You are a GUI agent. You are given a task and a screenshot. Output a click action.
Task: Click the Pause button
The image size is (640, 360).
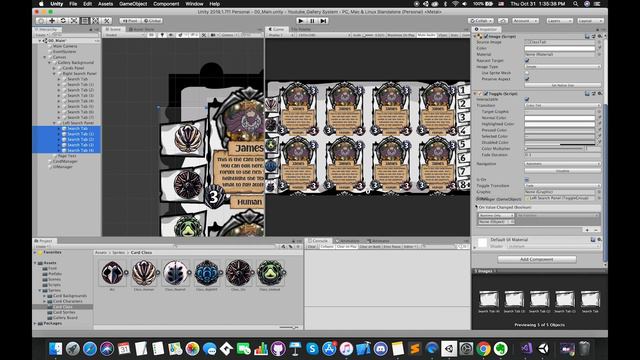point(312,20)
